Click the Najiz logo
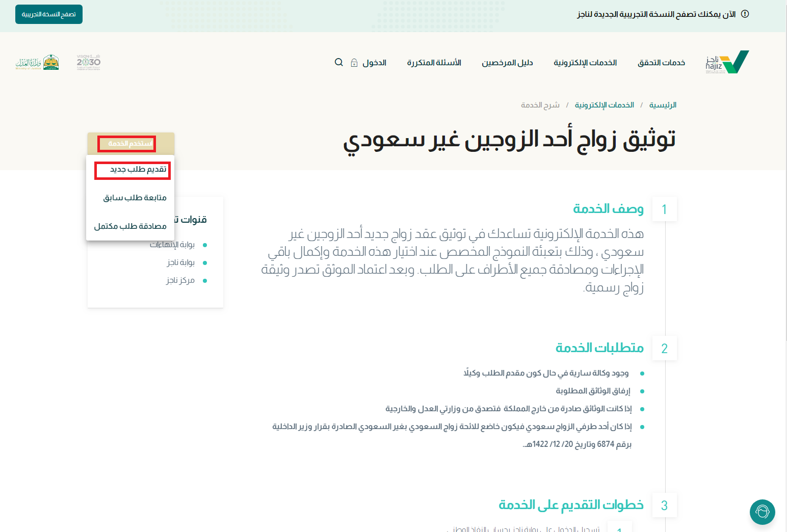This screenshot has height=532, width=787. pos(727,62)
